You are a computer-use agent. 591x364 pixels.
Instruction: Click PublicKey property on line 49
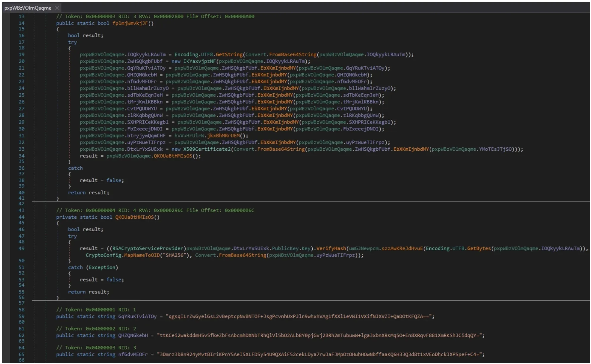click(x=285, y=248)
